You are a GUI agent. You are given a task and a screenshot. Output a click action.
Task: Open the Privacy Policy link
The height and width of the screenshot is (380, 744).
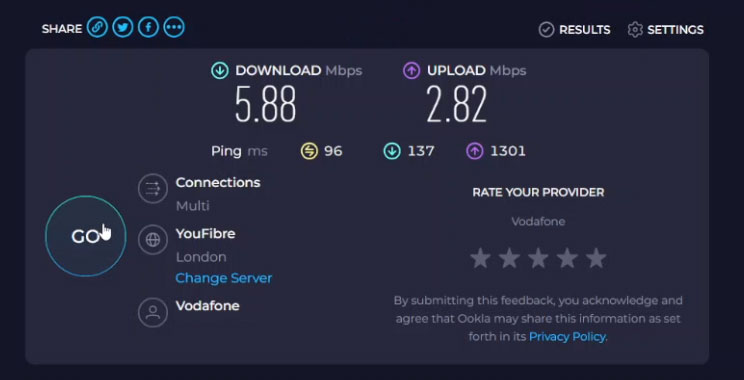click(567, 336)
